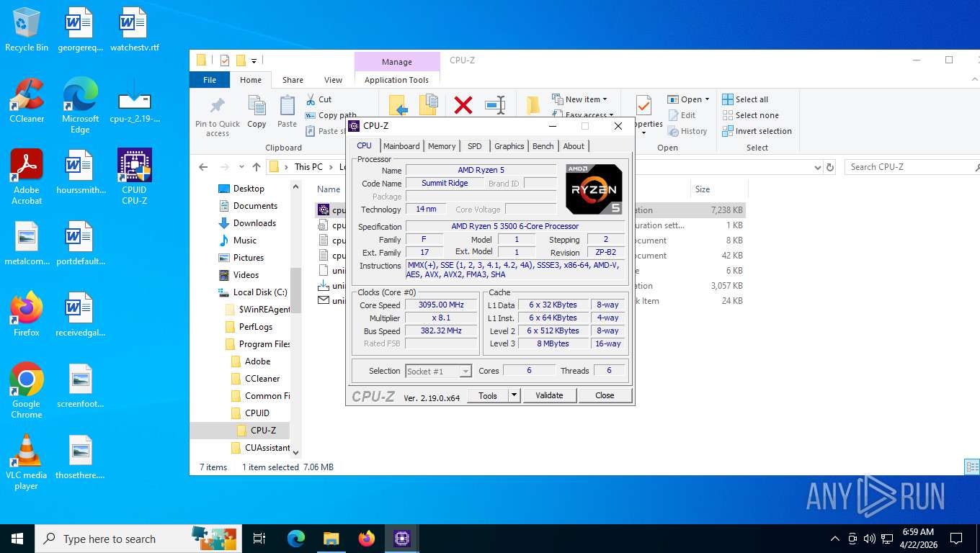Viewport: 980px width, 553px height.
Task: Open File menu in Explorer ribbon
Action: pos(210,80)
